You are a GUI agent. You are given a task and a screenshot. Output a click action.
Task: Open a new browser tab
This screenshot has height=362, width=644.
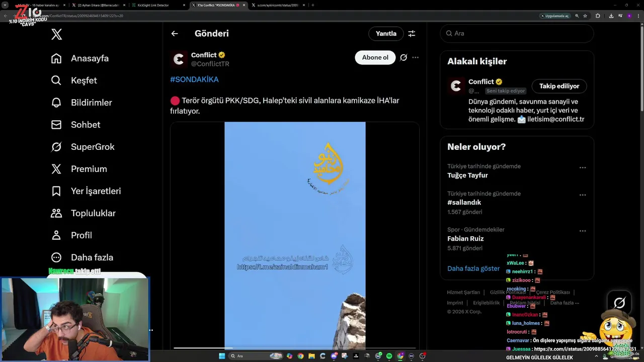[312, 5]
